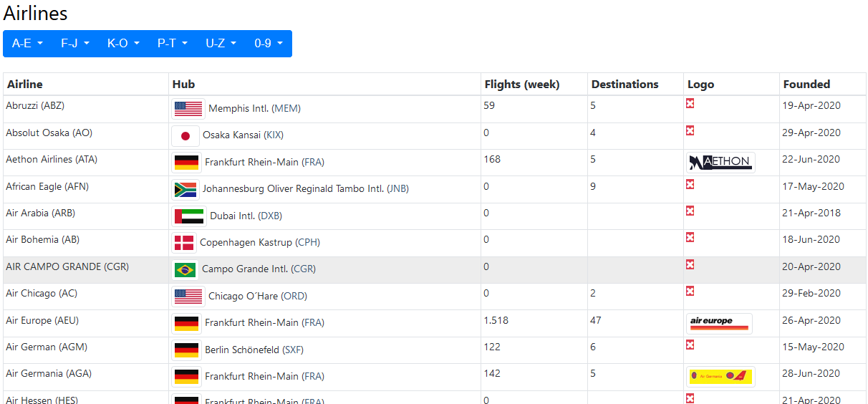Open Air Europe (AEU) airline
Image resolution: width=868 pixels, height=404 pixels.
pos(43,320)
